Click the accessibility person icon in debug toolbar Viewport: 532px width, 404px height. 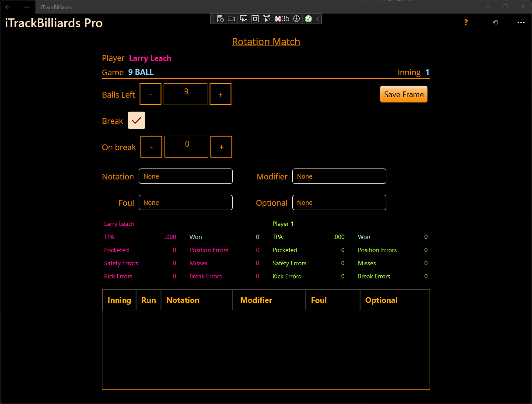tap(297, 19)
